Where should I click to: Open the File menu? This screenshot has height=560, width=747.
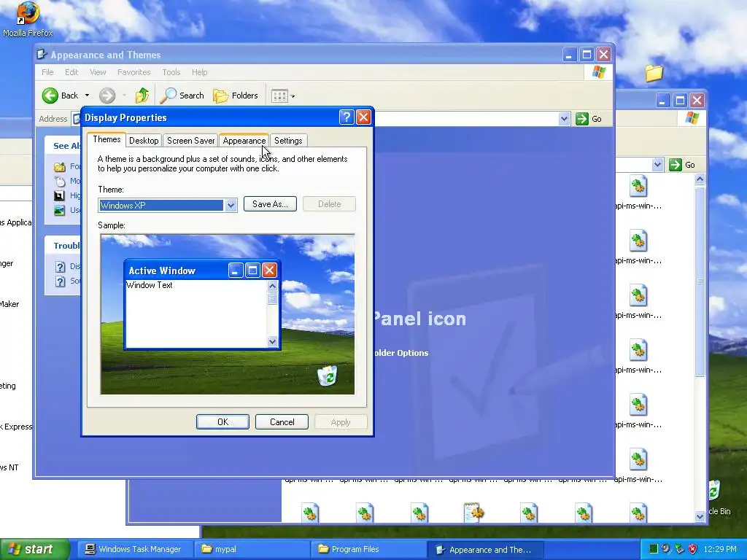coord(47,72)
